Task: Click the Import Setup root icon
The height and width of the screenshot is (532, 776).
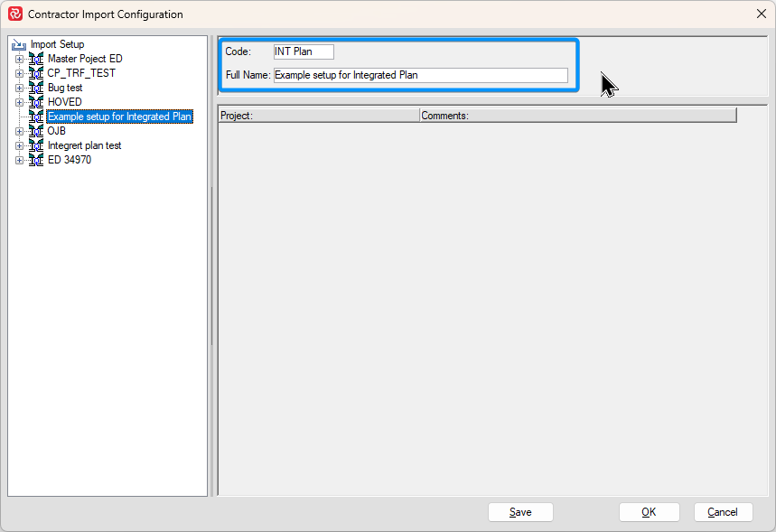Action: click(18, 44)
